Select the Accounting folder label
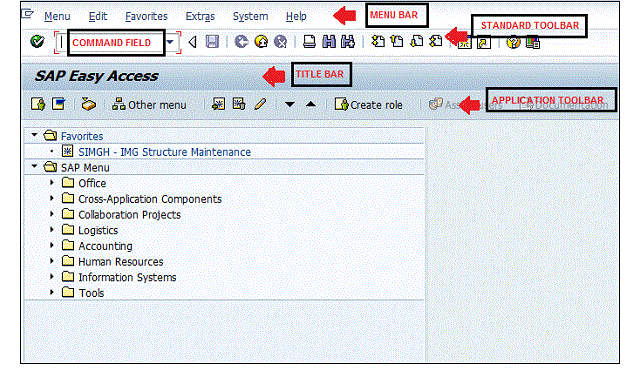The width and height of the screenshot is (641, 370). tap(105, 246)
